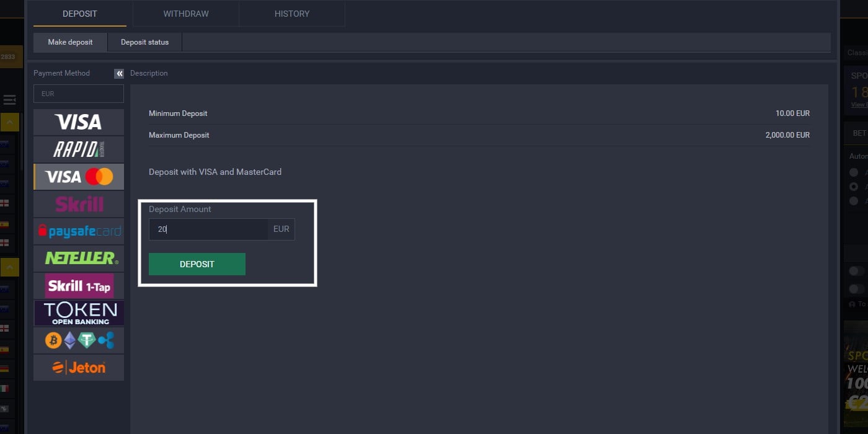Select Jeton payment method

[79, 368]
